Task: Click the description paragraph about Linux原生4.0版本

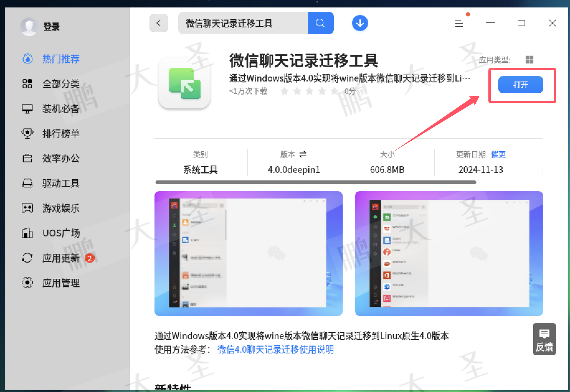Action: pyautogui.click(x=302, y=336)
